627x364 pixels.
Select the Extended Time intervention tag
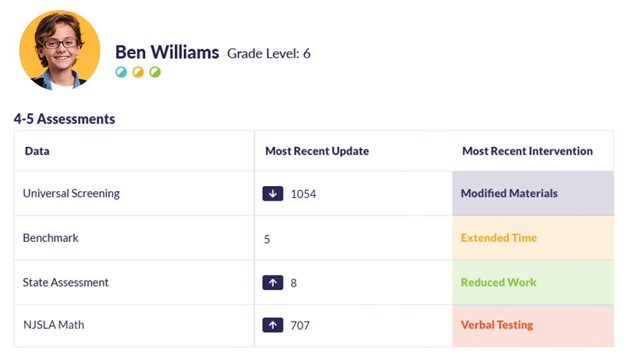pyautogui.click(x=499, y=238)
